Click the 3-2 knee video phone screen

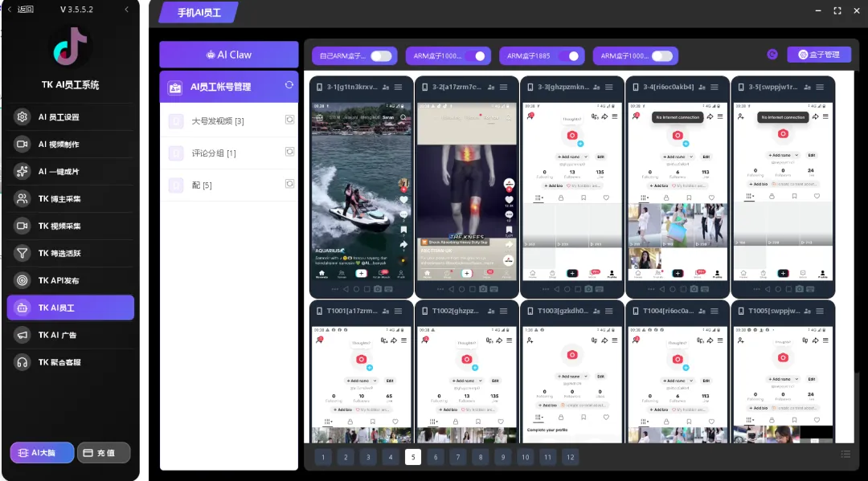click(467, 191)
